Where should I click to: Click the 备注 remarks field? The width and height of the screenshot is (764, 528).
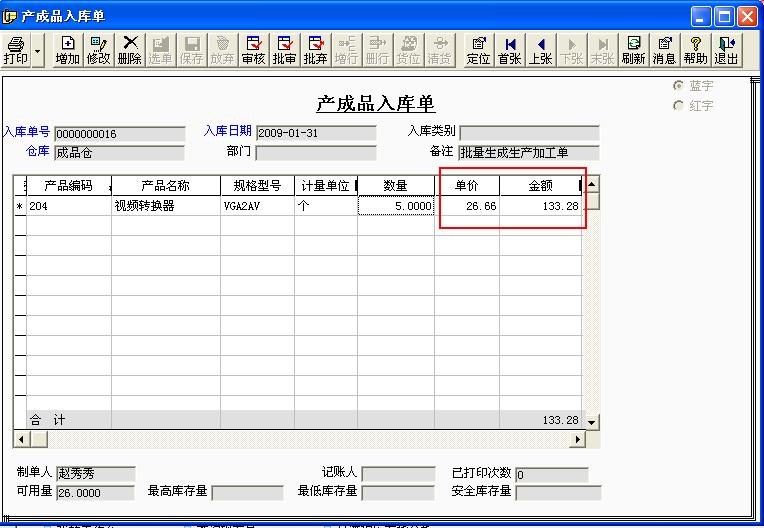(529, 153)
